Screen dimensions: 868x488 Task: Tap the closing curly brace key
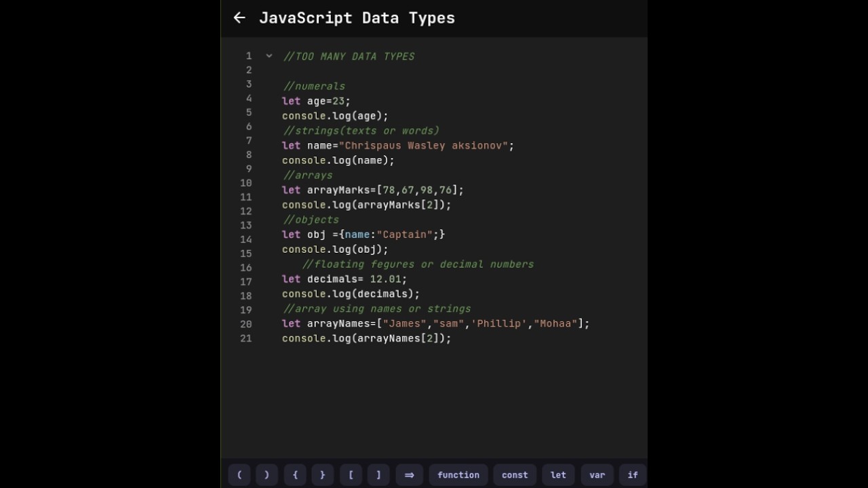point(323,475)
